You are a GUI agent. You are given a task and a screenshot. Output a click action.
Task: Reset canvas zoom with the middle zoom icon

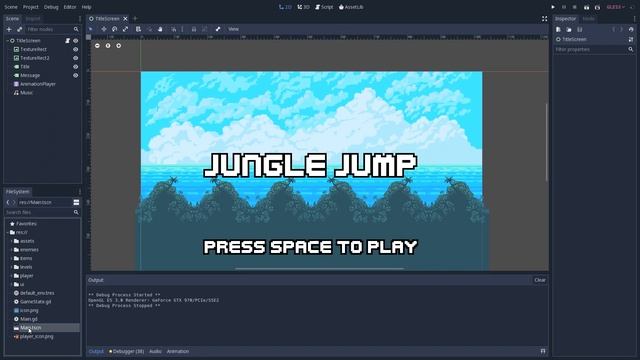click(108, 46)
